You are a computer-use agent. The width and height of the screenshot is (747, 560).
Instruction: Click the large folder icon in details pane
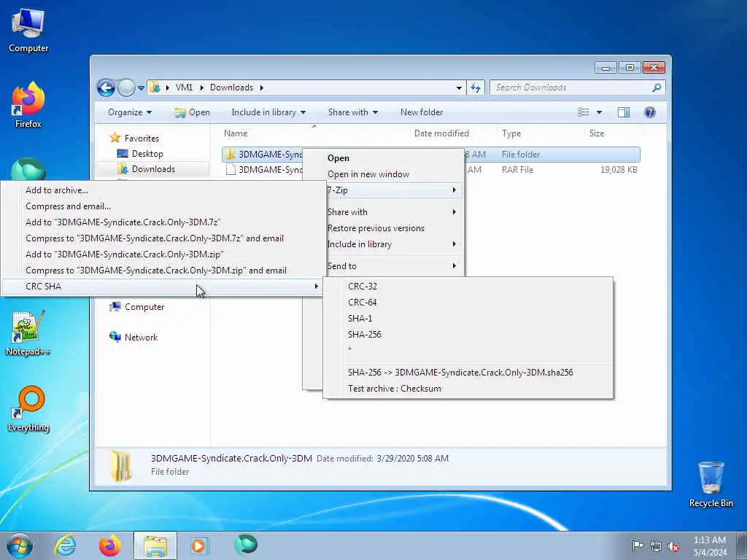click(x=121, y=466)
